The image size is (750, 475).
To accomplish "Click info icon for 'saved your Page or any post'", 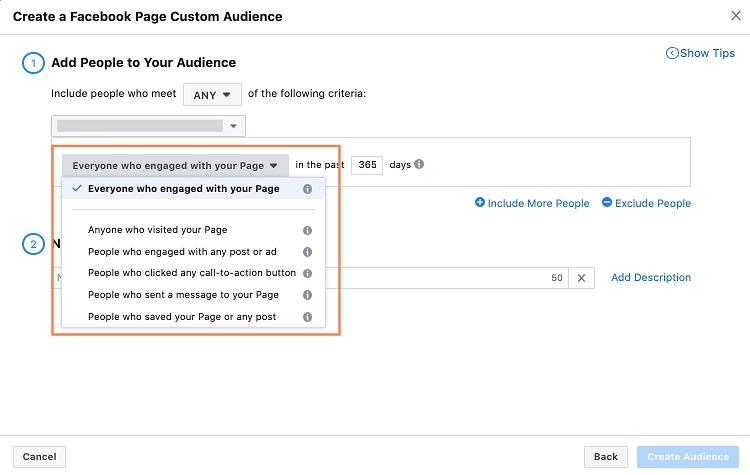I will pos(307,317).
